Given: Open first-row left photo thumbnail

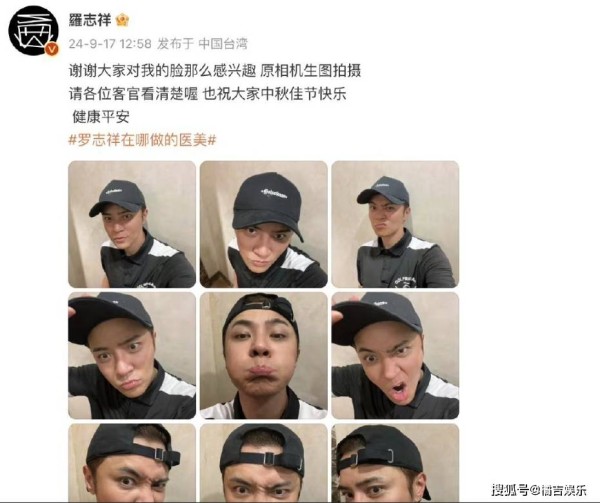Looking at the screenshot, I should pos(132,224).
